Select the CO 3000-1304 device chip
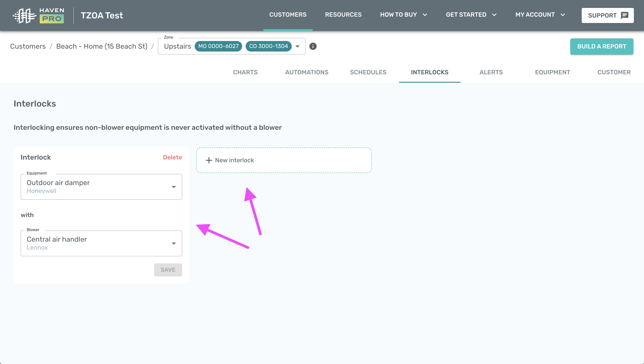644x364 pixels. [x=268, y=46]
